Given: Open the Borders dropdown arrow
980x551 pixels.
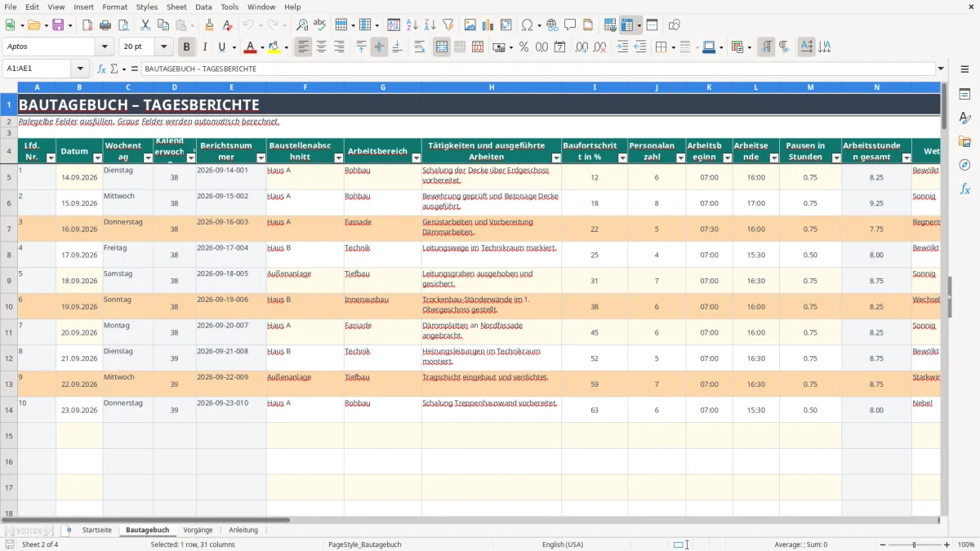Looking at the screenshot, I should tap(675, 47).
